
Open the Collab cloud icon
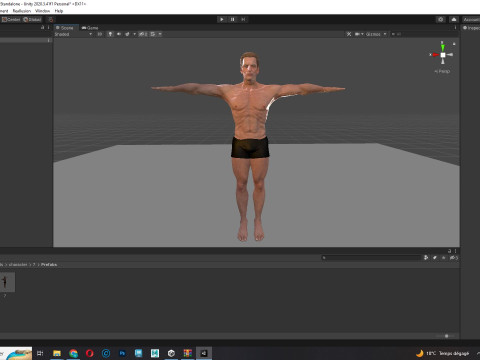[454, 20]
